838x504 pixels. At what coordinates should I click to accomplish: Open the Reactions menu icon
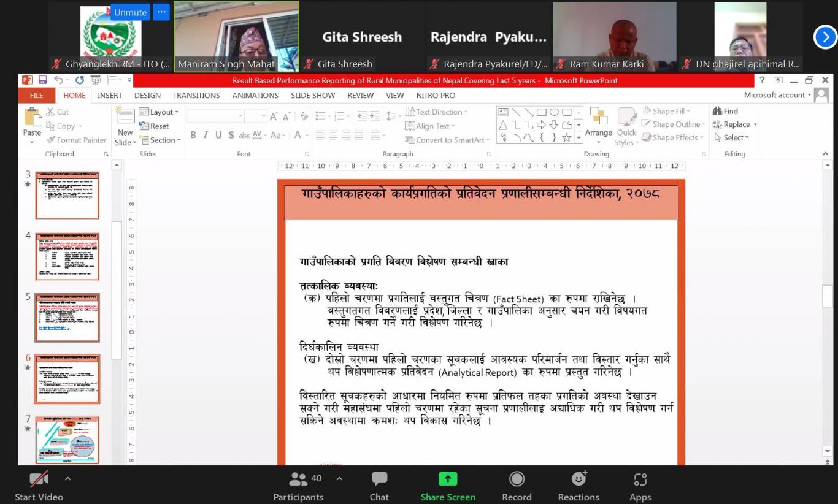[579, 479]
